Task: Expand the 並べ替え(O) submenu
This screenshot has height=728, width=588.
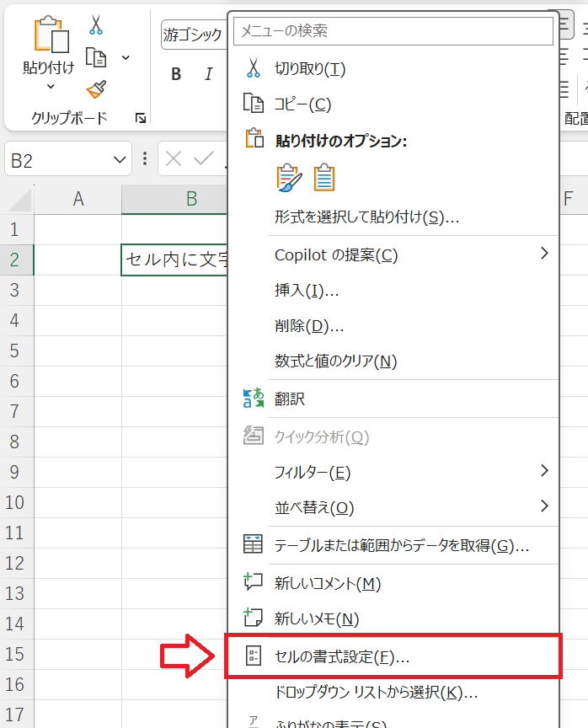Action: pos(393,507)
